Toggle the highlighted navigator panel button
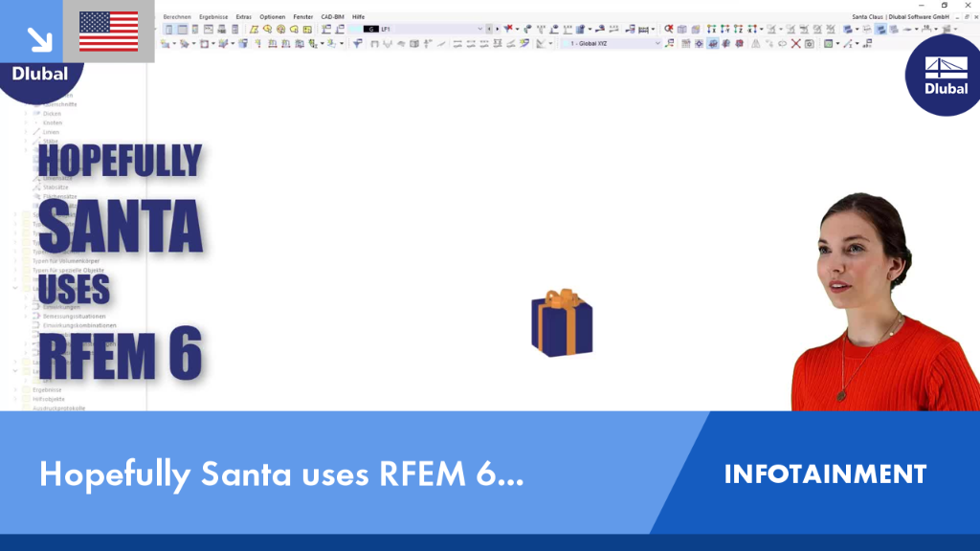 click(x=168, y=30)
